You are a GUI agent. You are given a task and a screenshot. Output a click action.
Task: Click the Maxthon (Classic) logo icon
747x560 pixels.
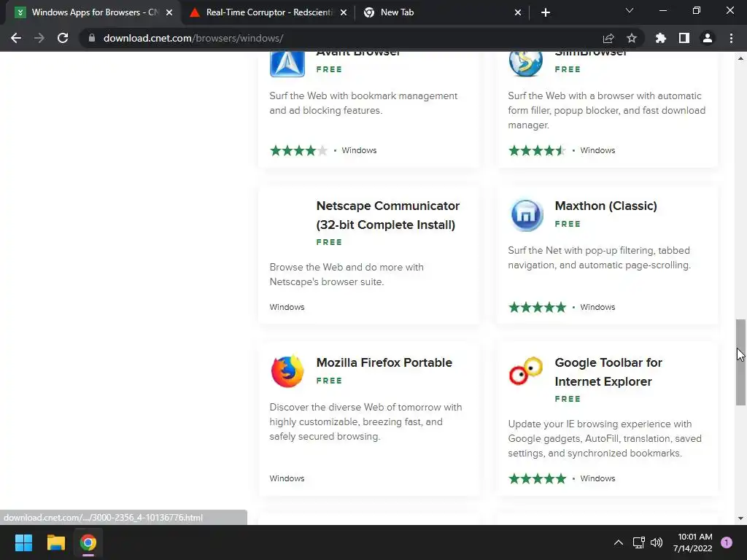(x=526, y=215)
